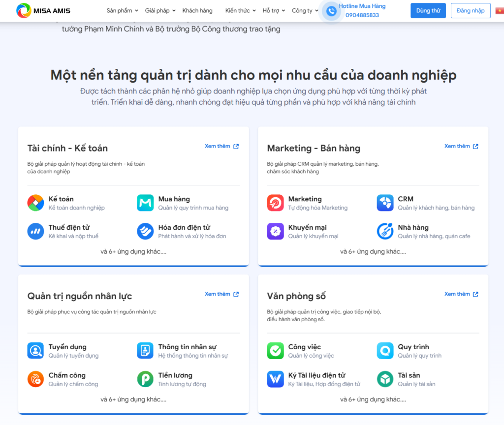Click 'Tự động hóa Marketing' subtitle
504x425 pixels.
coord(318,208)
